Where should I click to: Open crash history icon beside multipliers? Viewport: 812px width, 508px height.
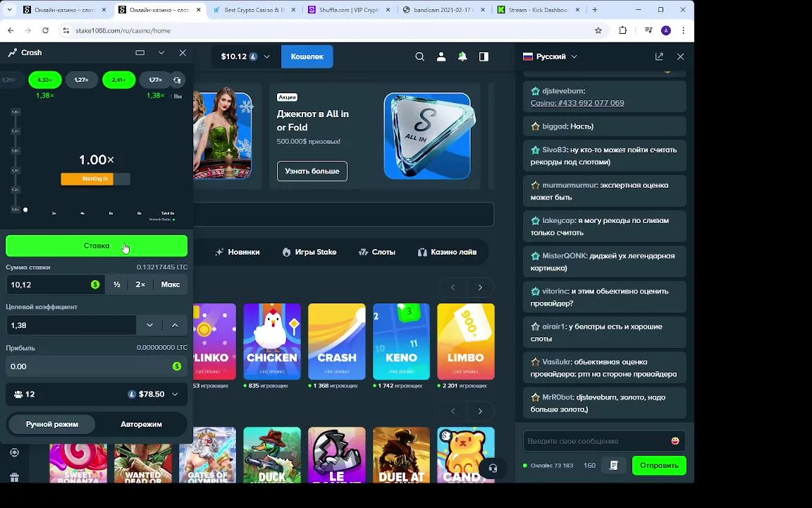177,80
